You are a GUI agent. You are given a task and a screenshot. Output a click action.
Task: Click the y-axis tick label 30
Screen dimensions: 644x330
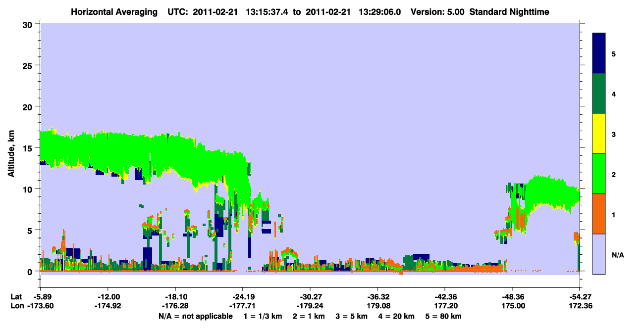pos(29,24)
